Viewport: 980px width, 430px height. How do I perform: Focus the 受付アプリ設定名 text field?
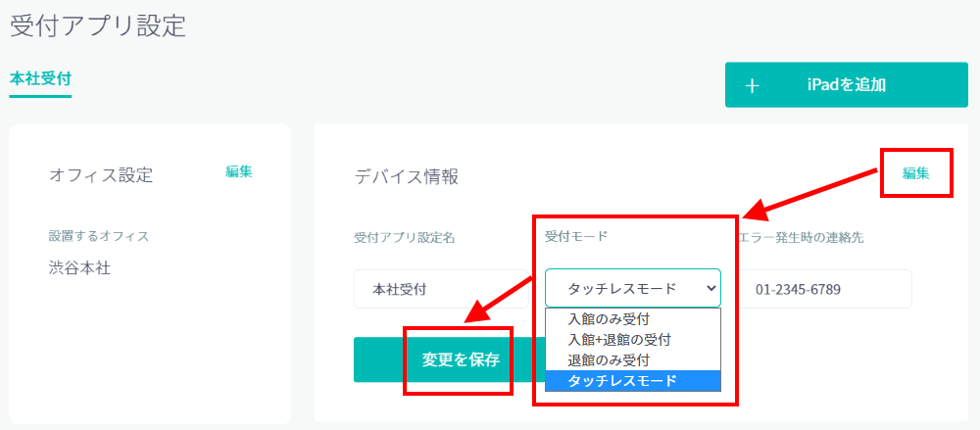(441, 290)
